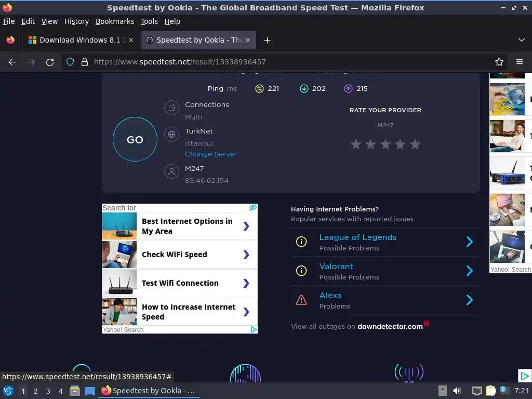This screenshot has width=532, height=399.
Task: Click the League of Legends info icon
Action: 301,242
